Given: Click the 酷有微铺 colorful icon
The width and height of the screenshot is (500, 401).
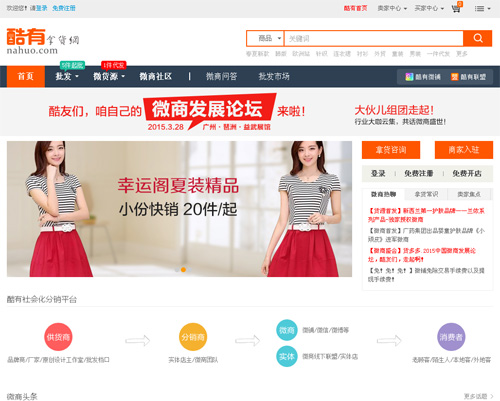Looking at the screenshot, I should (x=409, y=77).
